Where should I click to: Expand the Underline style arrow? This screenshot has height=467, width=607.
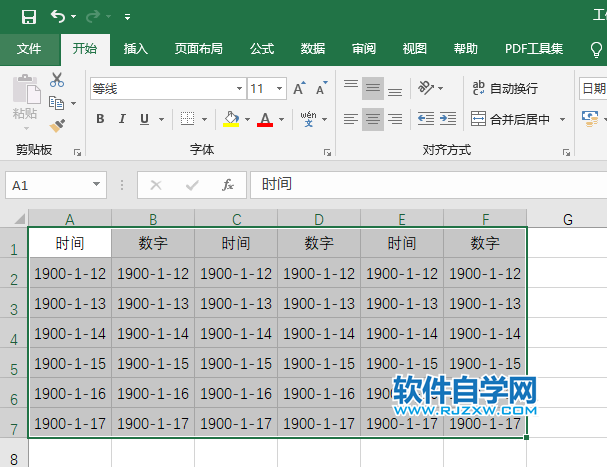click(x=161, y=119)
